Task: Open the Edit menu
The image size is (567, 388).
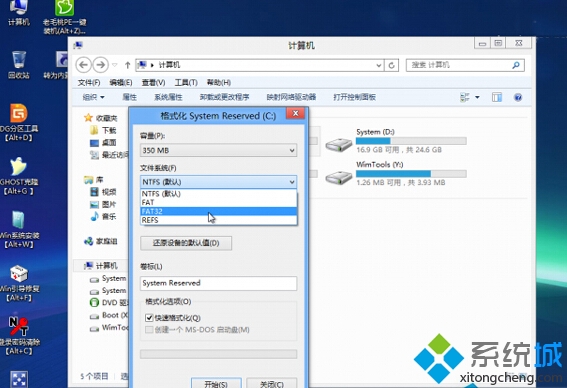Action: pos(121,82)
